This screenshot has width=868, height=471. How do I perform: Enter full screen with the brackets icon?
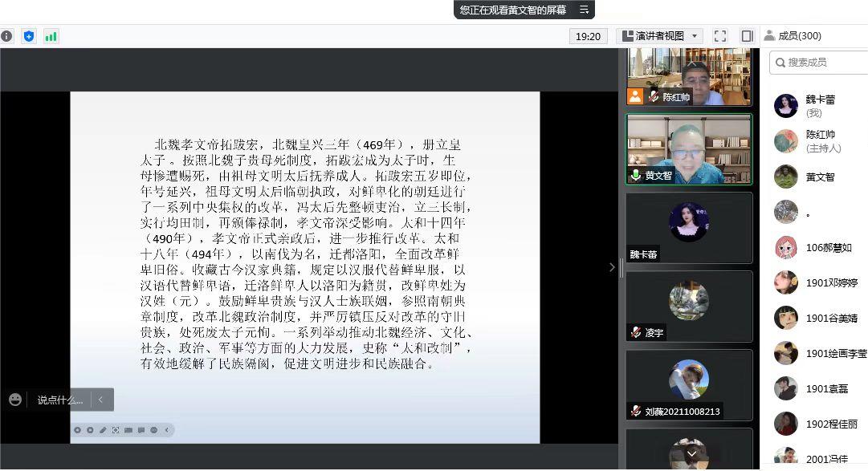tap(720, 36)
